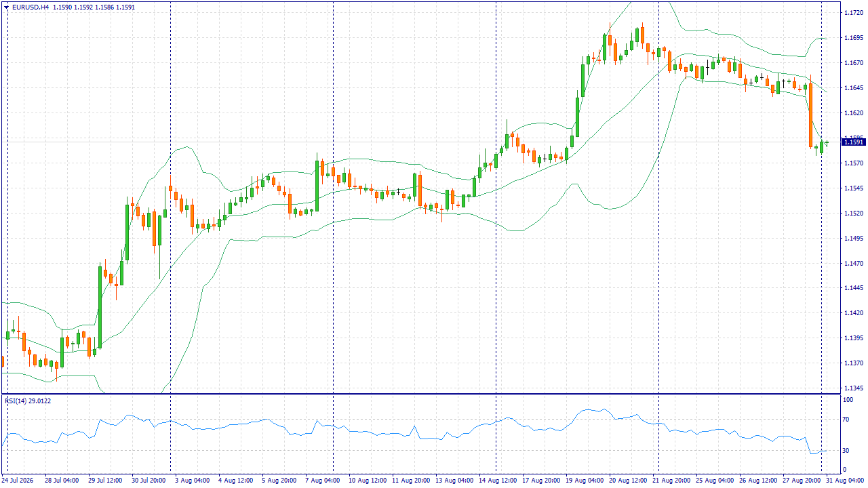The height and width of the screenshot is (488, 868).
Task: Click the 100 level on the RSI scale
Action: tap(848, 401)
